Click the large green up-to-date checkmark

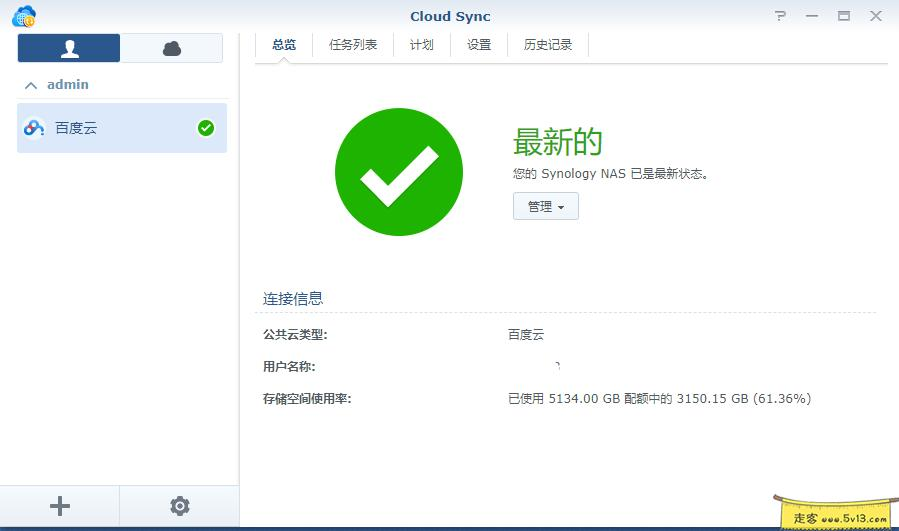tap(399, 172)
